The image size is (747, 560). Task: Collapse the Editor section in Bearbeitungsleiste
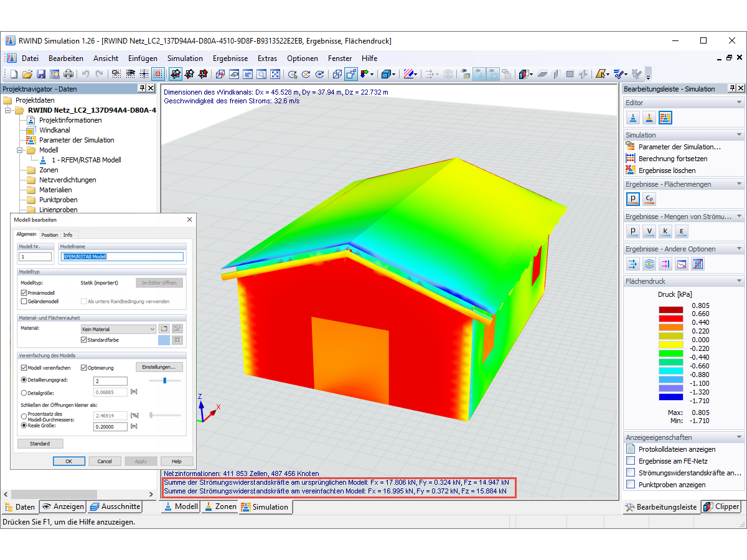pos(739,103)
